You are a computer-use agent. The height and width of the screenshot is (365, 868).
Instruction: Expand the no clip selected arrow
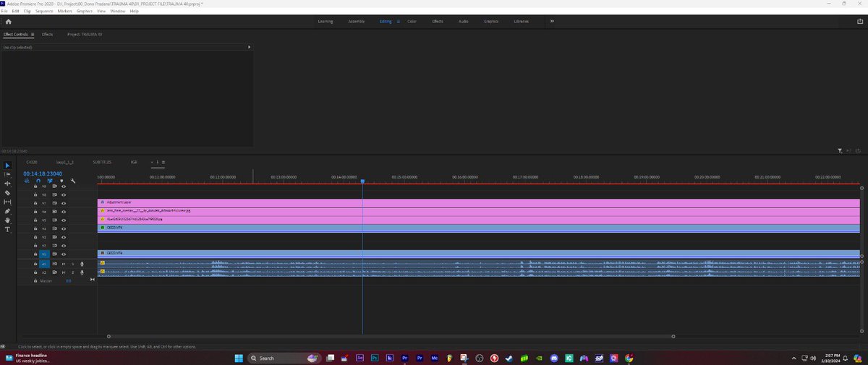[x=249, y=47]
